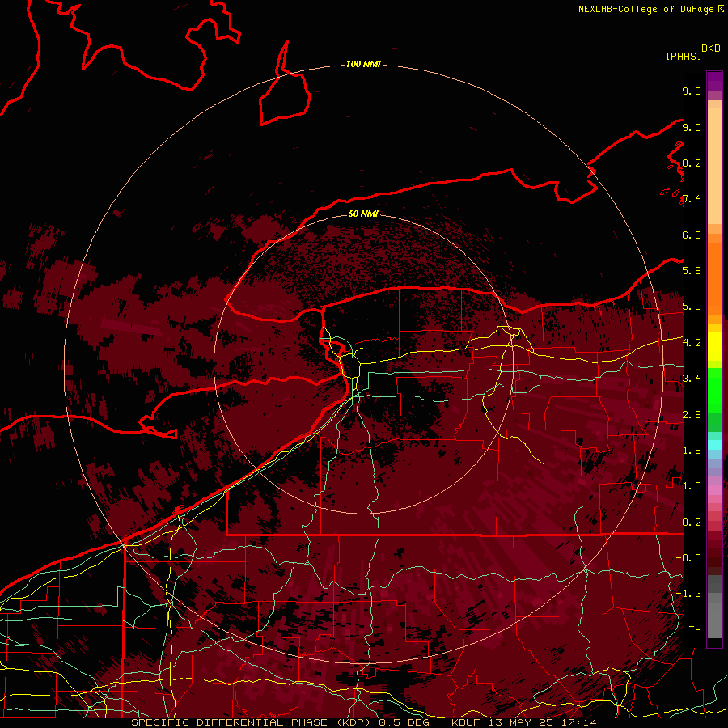Pick the yellow segment of the color bar

pyautogui.click(x=714, y=346)
